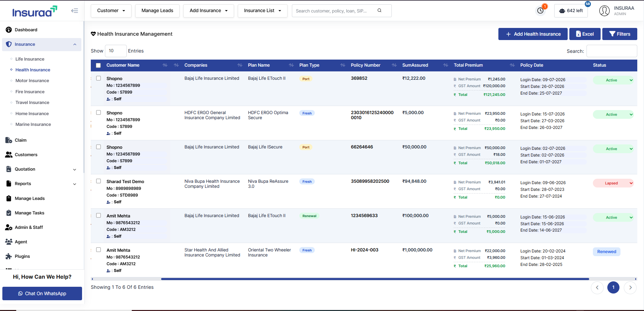
Task: Click the Show entries count field
Action: pos(116,51)
